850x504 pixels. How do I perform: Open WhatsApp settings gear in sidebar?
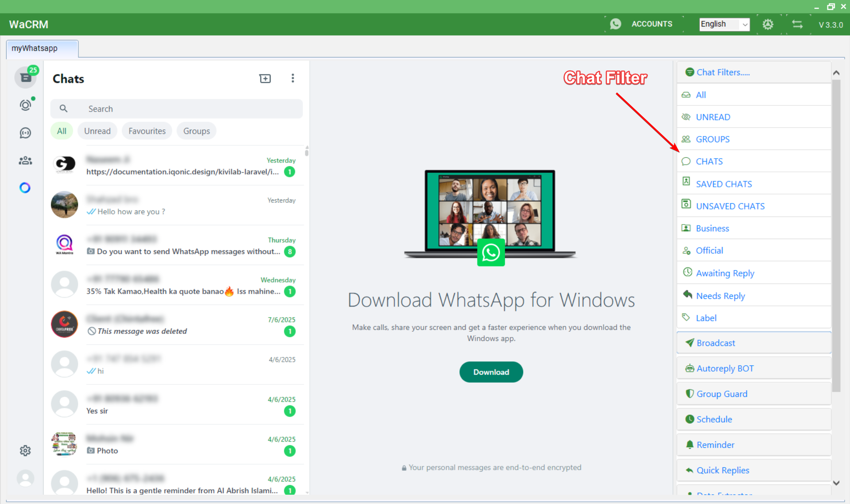(25, 450)
